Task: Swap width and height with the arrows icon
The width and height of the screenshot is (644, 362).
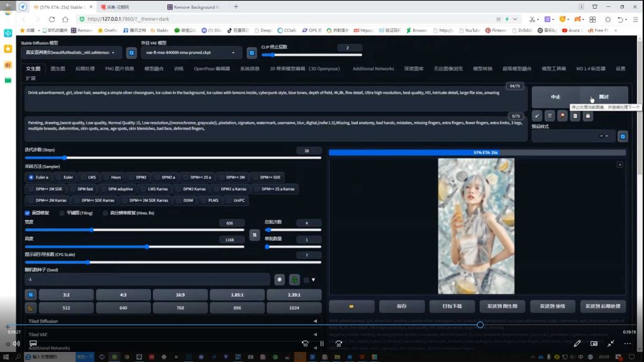Action: point(255,234)
